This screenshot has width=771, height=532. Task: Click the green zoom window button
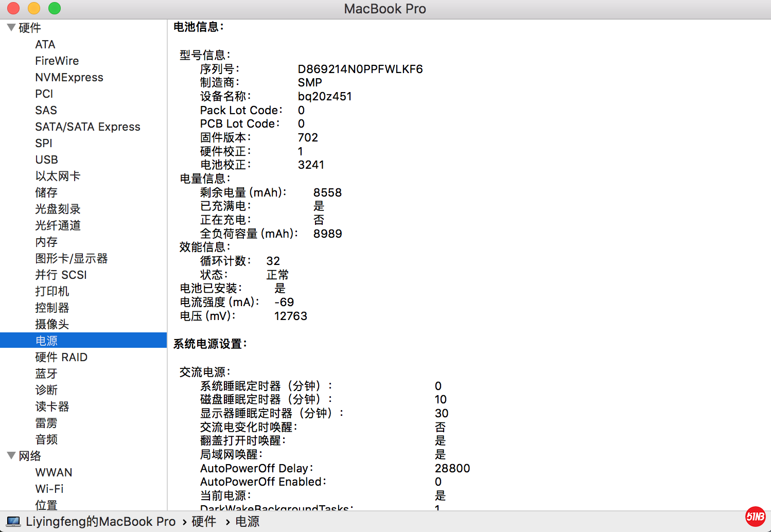(55, 8)
